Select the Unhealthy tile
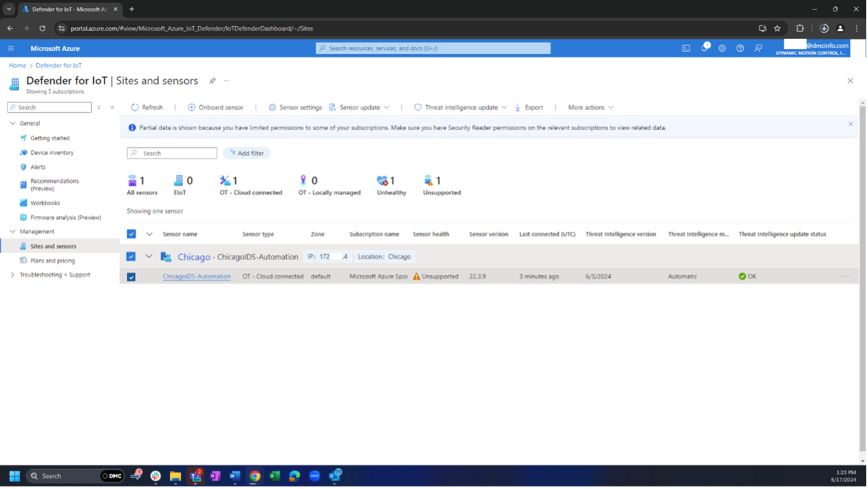The image size is (868, 489). (x=392, y=186)
